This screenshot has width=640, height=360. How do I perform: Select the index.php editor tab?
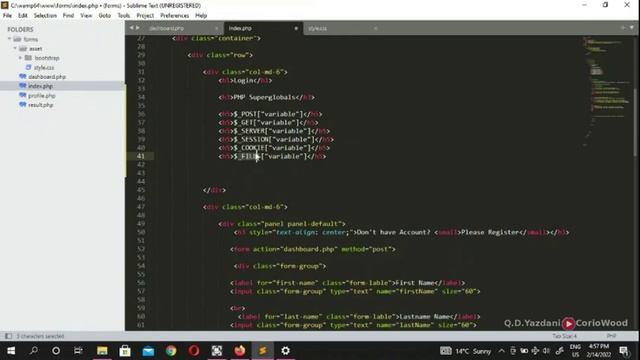[240, 28]
